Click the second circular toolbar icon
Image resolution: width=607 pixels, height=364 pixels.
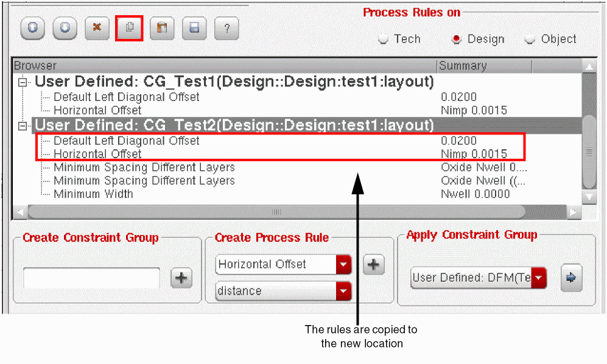[65, 28]
